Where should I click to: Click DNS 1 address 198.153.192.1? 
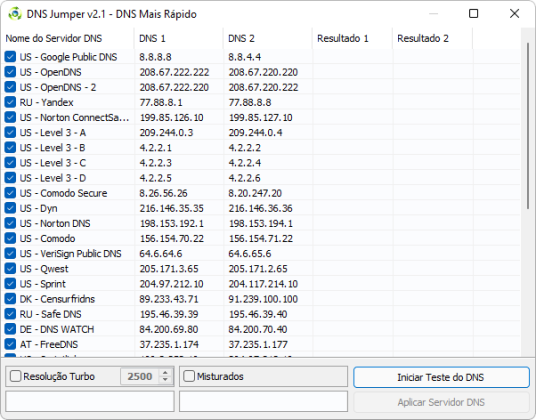coord(172,223)
